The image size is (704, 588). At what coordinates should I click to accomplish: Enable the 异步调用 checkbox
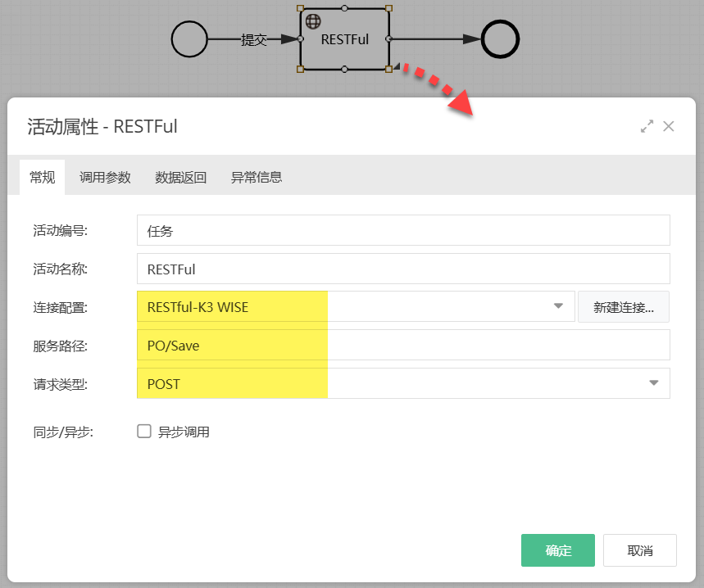(x=144, y=432)
